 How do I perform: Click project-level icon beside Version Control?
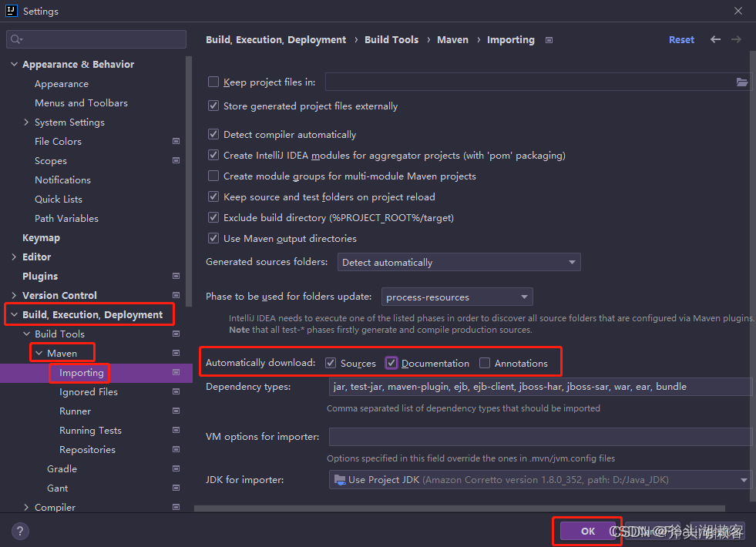click(x=176, y=295)
